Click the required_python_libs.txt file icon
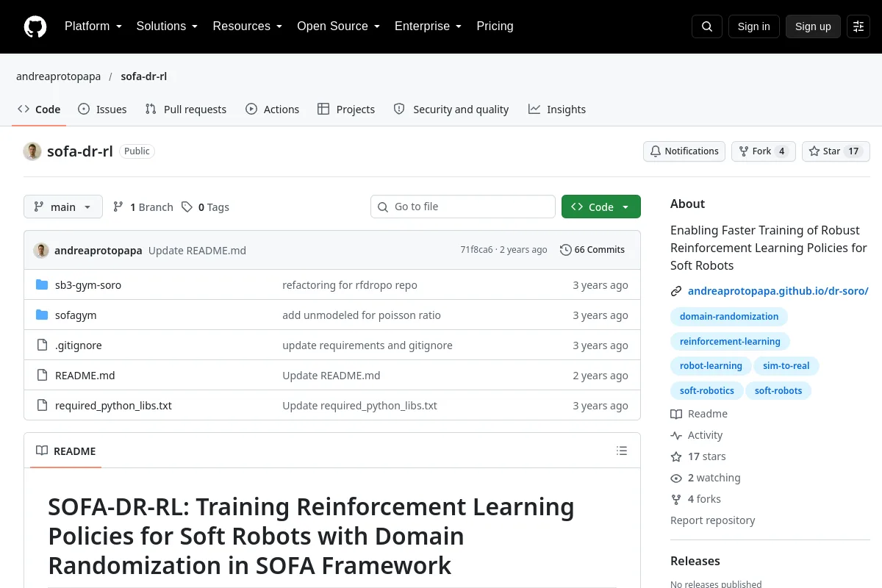 [x=42, y=405]
